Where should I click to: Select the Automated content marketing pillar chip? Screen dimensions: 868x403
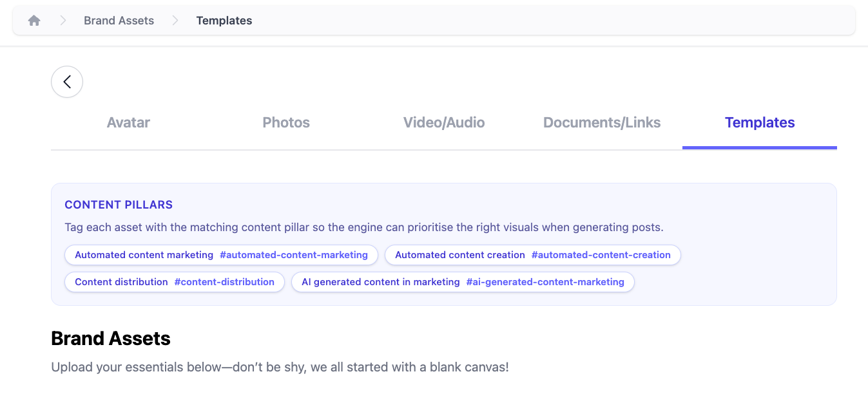click(x=221, y=255)
